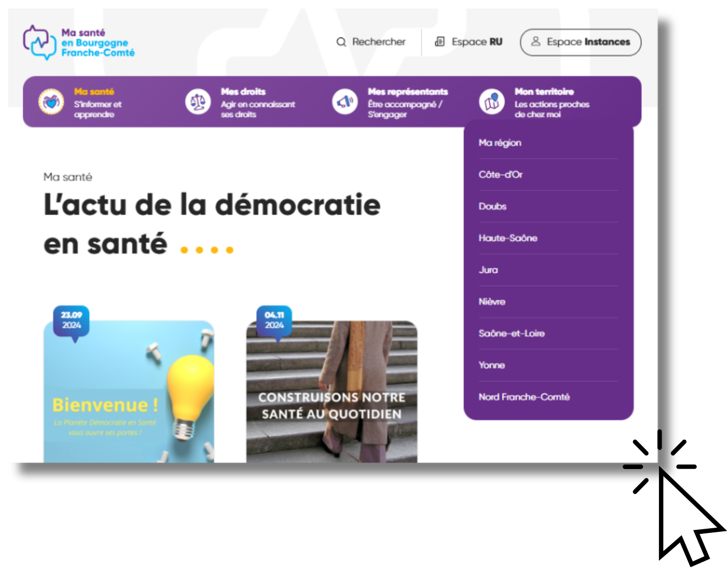Click the Espace RU document icon

click(440, 42)
